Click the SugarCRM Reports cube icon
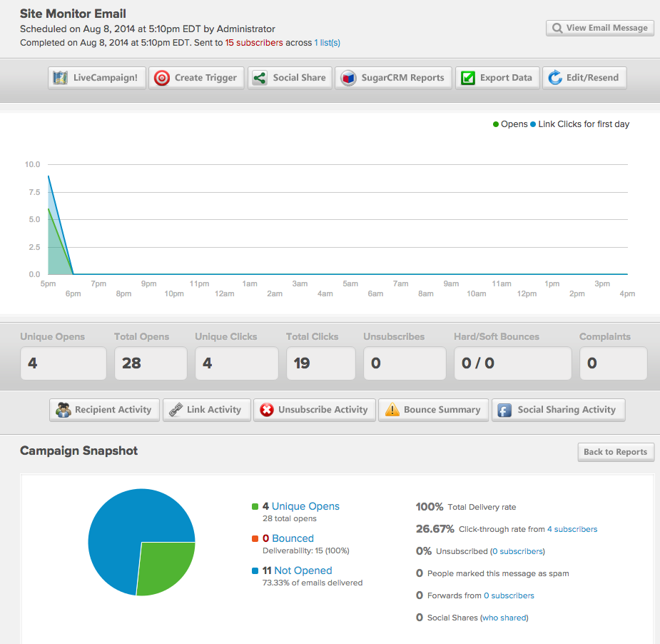 point(348,78)
